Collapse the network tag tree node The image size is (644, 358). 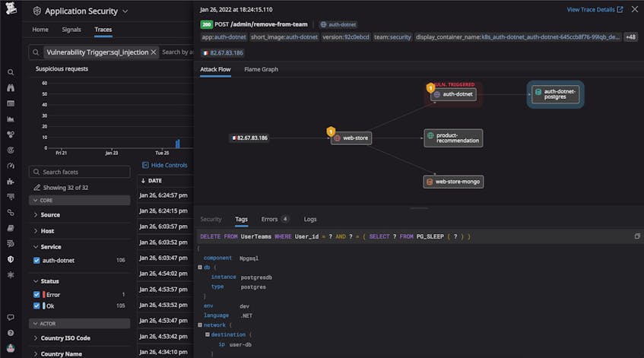click(x=200, y=325)
